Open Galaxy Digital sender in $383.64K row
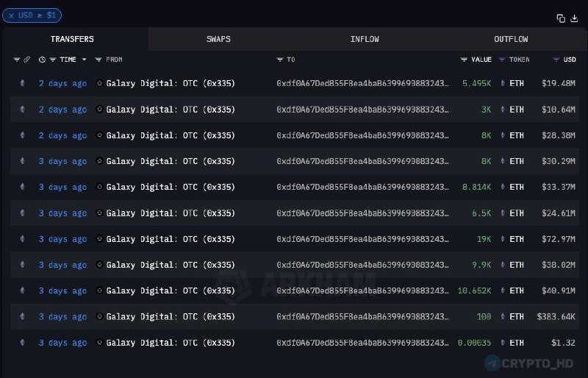588x378 pixels. coord(171,316)
